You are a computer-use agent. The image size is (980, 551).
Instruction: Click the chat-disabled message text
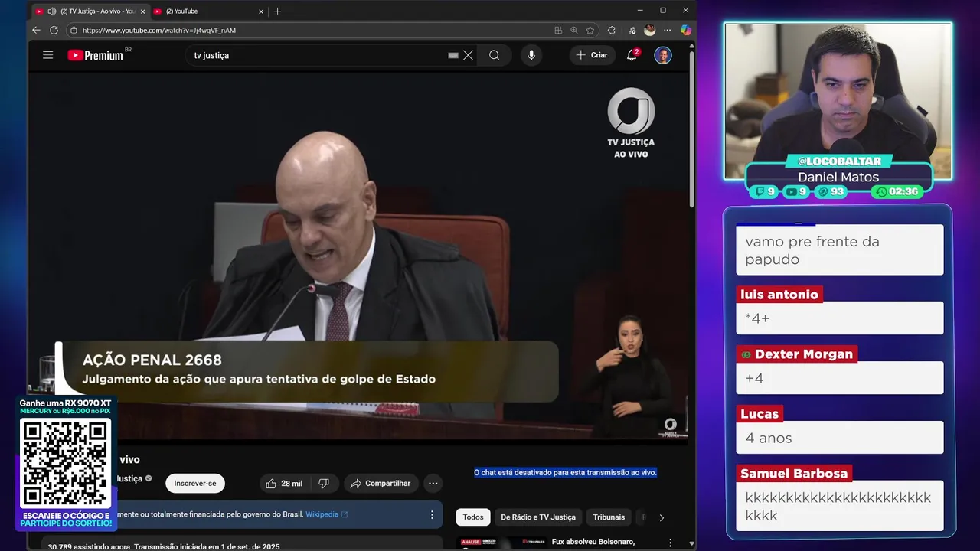(x=565, y=472)
